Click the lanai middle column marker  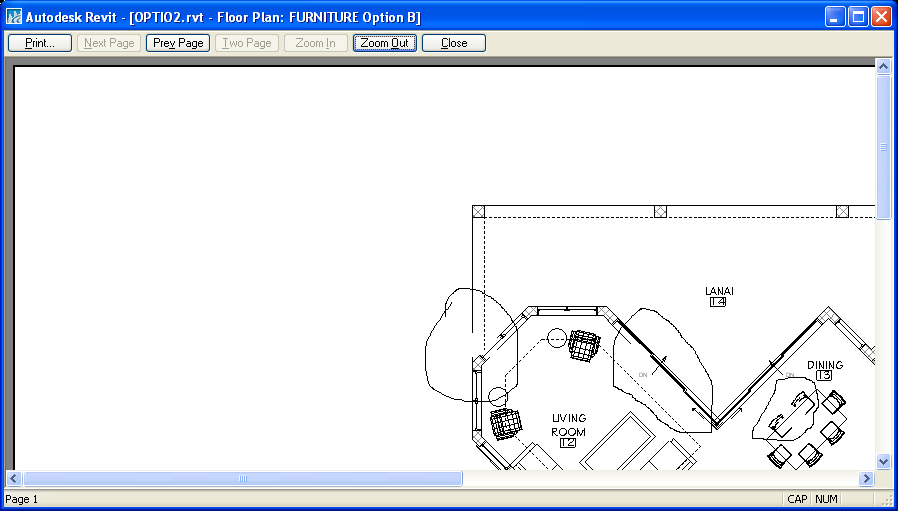[x=660, y=211]
